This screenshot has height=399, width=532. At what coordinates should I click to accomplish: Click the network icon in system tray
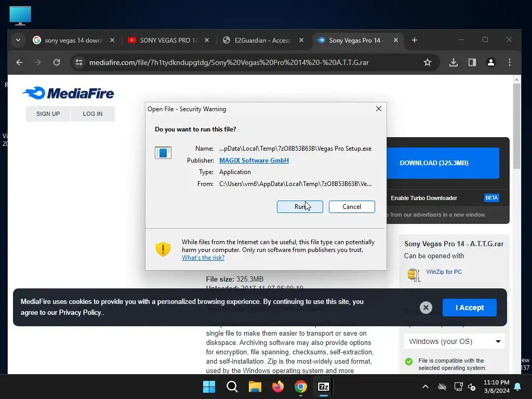tap(458, 387)
